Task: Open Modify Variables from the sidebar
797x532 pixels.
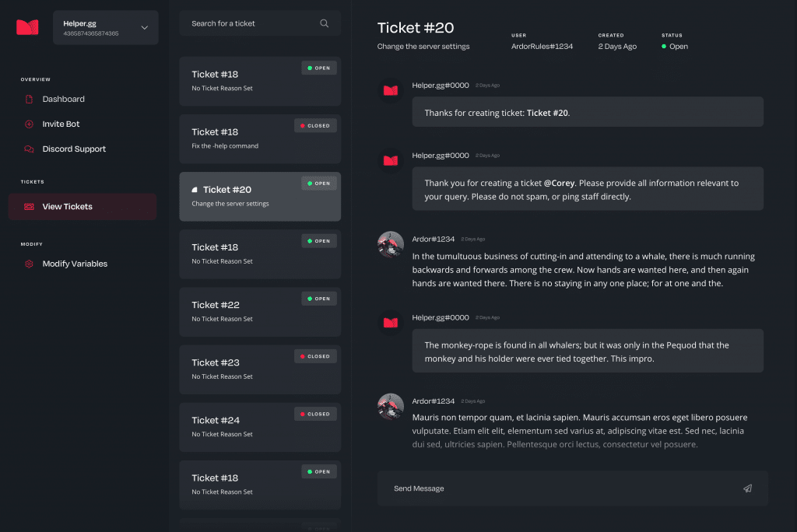Action: pyautogui.click(x=75, y=264)
